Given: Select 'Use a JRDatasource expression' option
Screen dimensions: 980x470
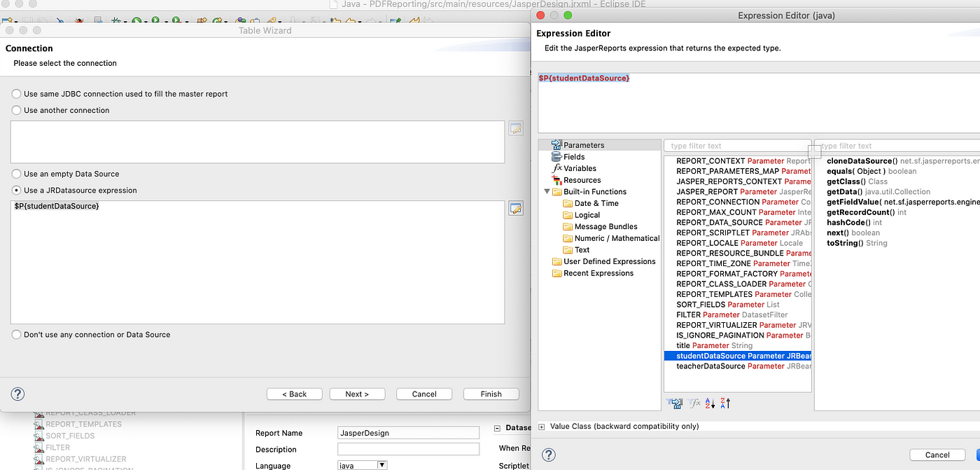Looking at the screenshot, I should (16, 190).
